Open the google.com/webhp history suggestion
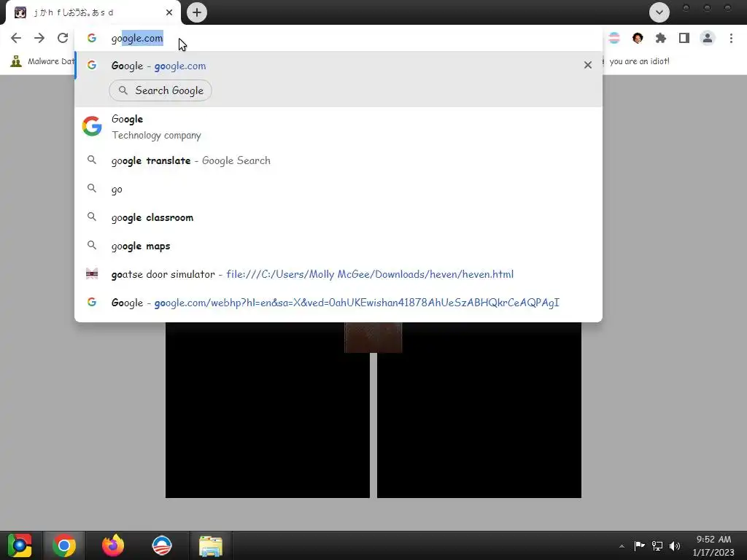Viewport: 747px width, 560px height. [x=338, y=303]
